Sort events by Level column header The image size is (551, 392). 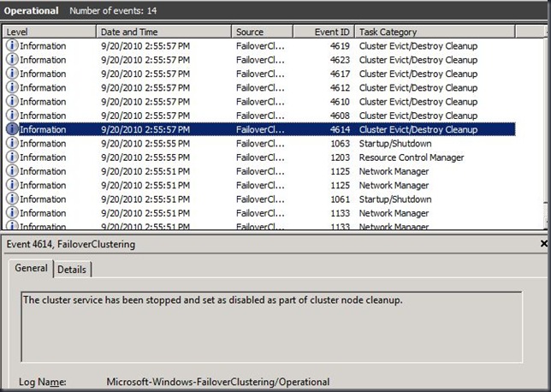[x=50, y=32]
